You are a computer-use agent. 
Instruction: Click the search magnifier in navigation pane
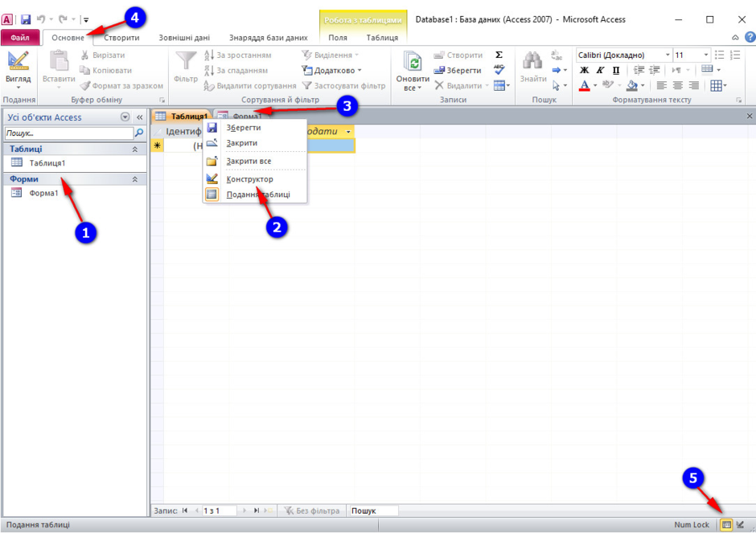click(x=139, y=133)
